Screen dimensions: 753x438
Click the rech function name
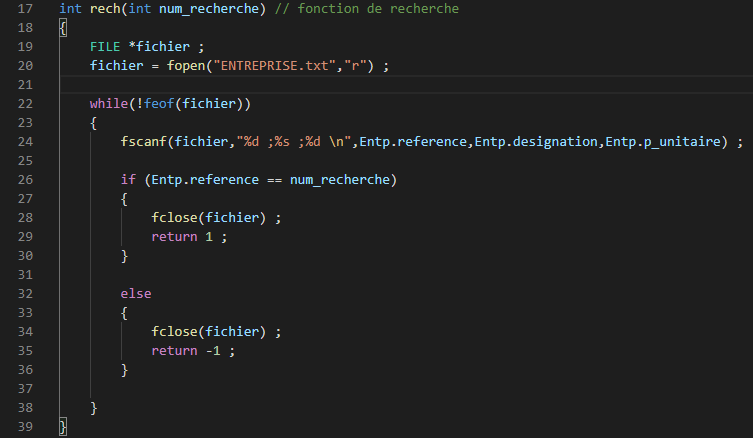[105, 8]
